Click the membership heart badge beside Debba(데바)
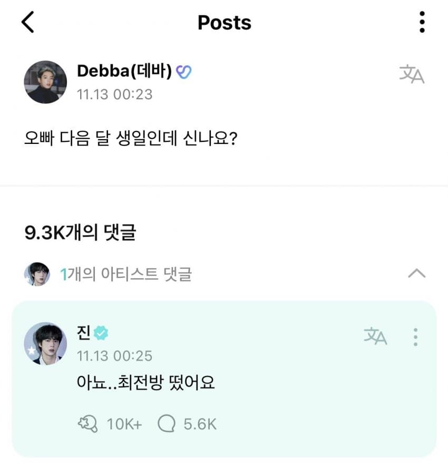The image size is (448, 476). 183,72
